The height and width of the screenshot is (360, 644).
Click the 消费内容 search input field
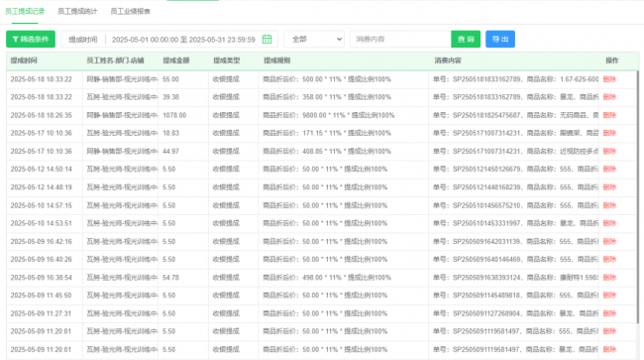click(x=400, y=39)
